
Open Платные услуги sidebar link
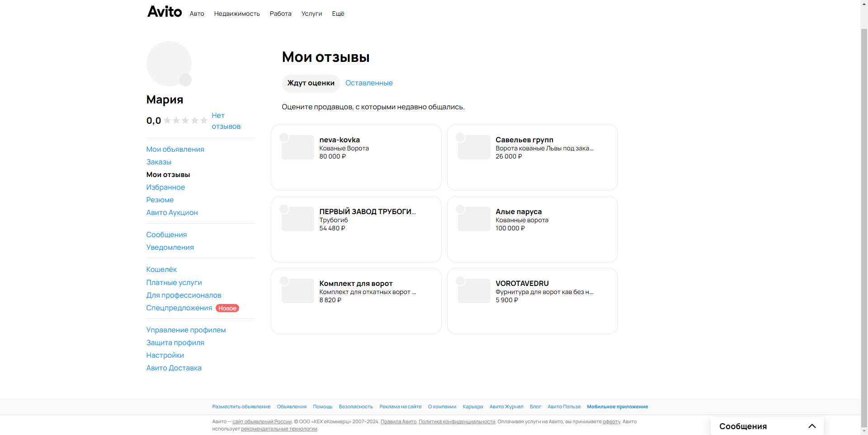click(174, 282)
